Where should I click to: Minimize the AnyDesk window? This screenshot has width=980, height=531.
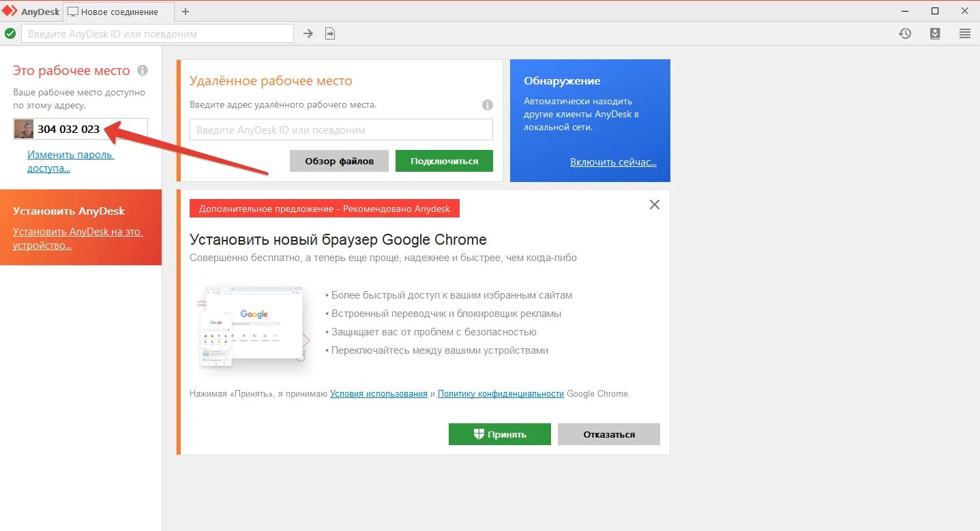(x=904, y=11)
